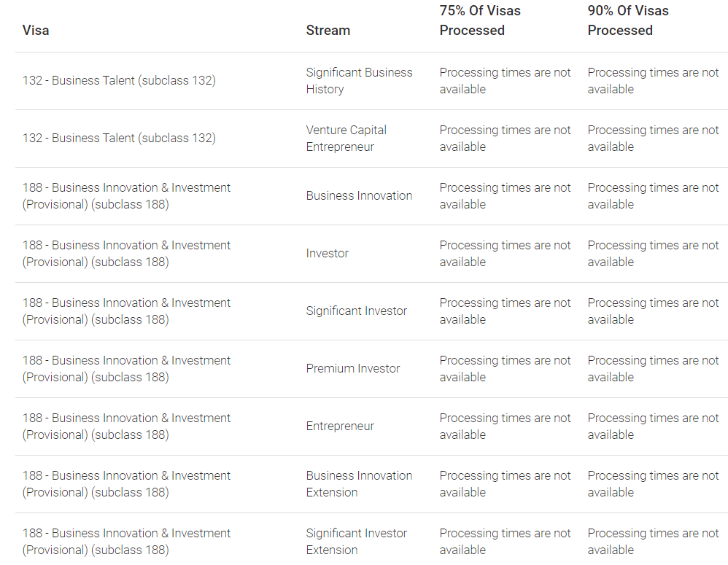This screenshot has width=728, height=565.
Task: Click the Investor stream cell
Action: pyautogui.click(x=327, y=253)
